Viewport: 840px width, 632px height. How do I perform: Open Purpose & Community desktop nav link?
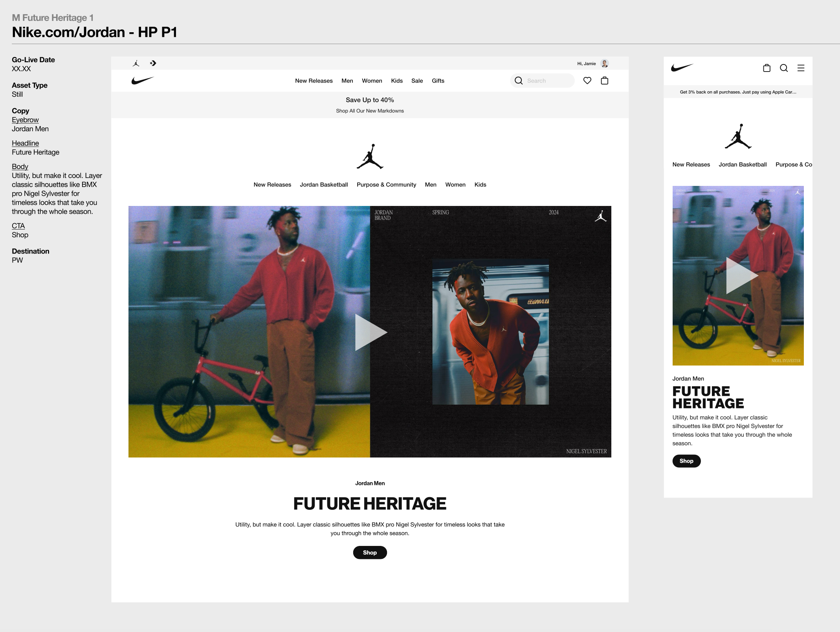386,185
